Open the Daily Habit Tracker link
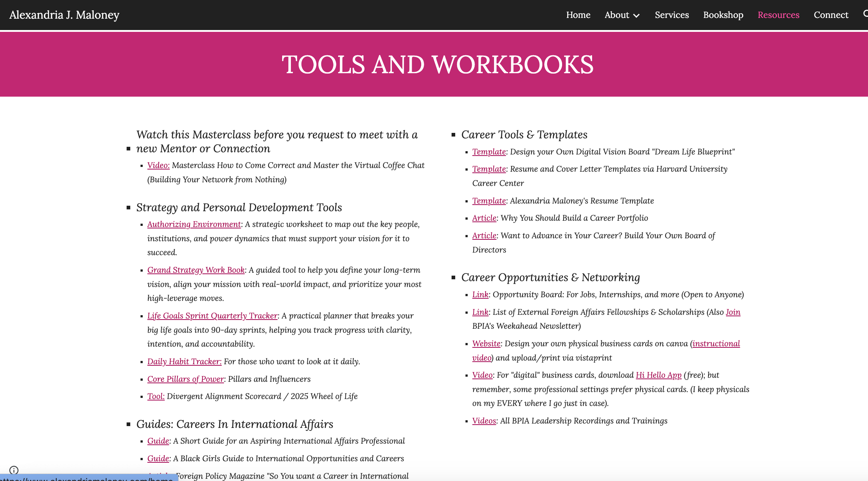Image resolution: width=868 pixels, height=481 pixels. [184, 362]
